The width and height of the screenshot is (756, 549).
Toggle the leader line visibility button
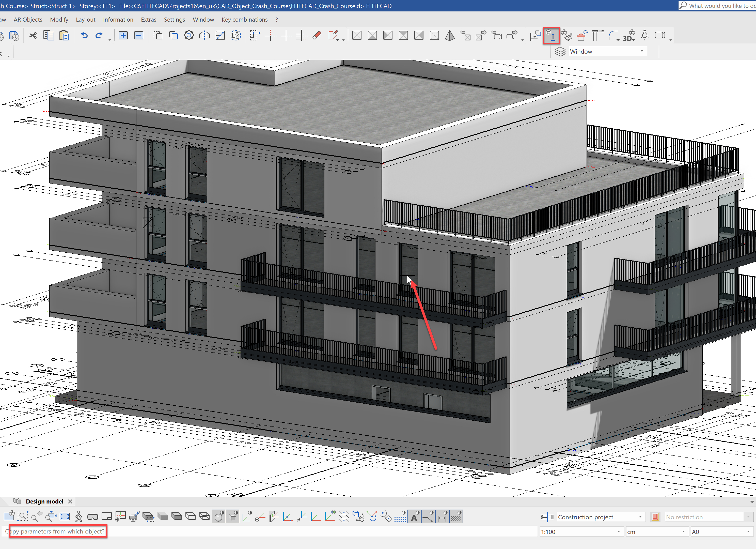[x=428, y=517]
